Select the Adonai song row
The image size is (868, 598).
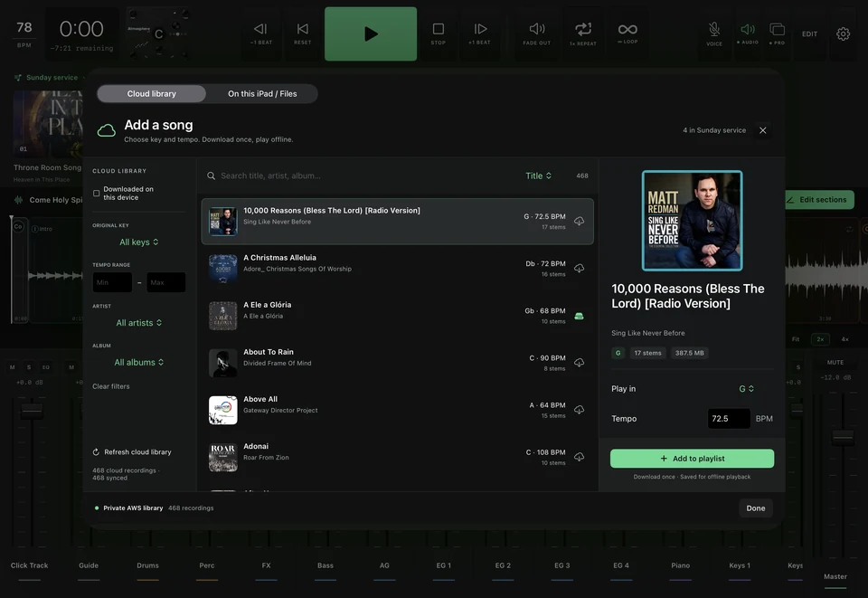click(398, 457)
